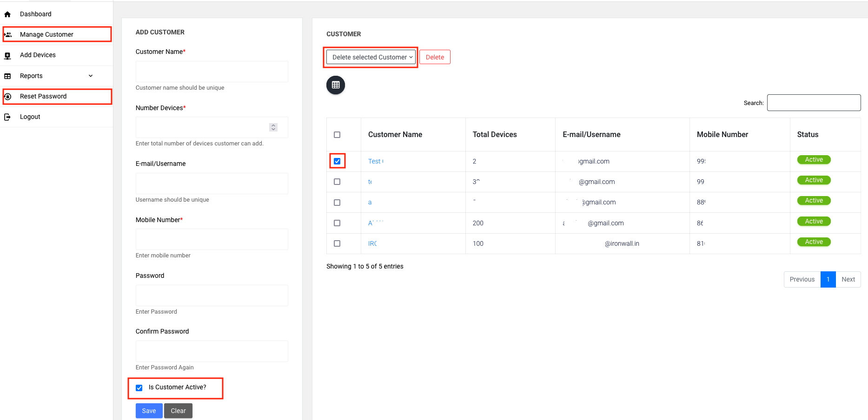Click the Clear button
868x420 pixels.
[178, 411]
